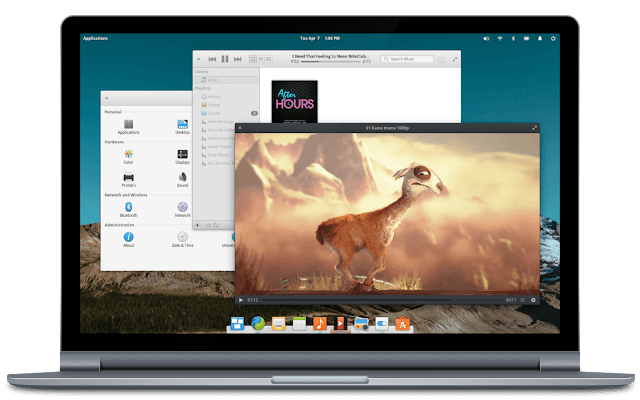Image resolution: width=640 pixels, height=400 pixels.
Task: Open Network settings
Action: coord(182,209)
